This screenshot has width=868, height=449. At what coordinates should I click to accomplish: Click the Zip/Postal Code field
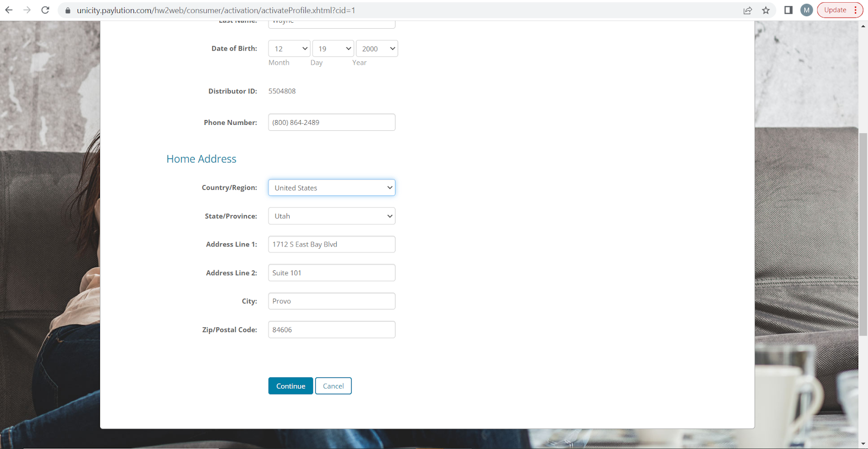click(332, 330)
